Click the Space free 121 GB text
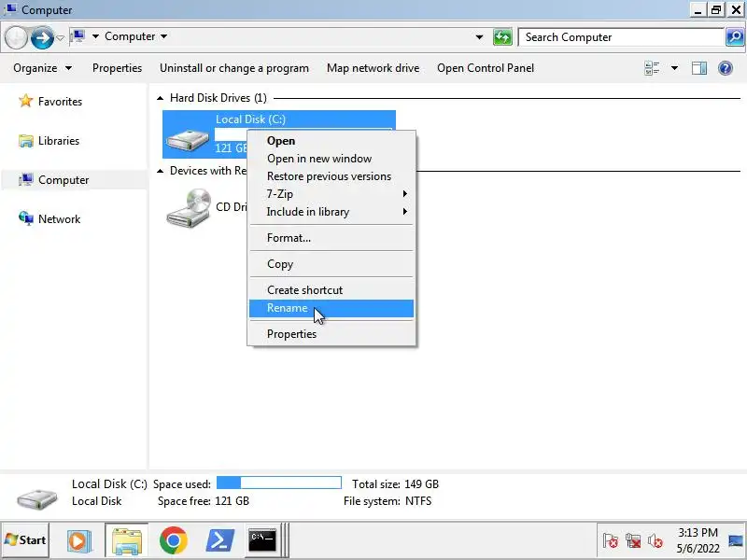Image resolution: width=747 pixels, height=560 pixels. point(204,501)
